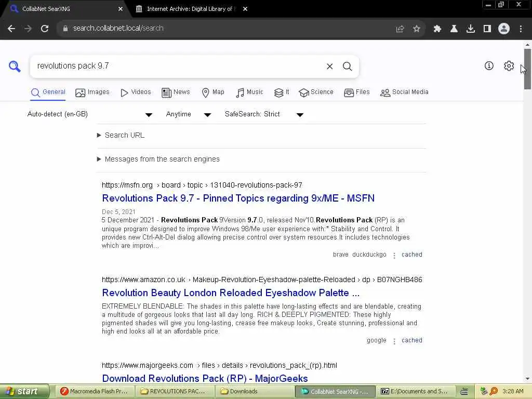Viewport: 532px width, 399px height.
Task: Open the Auto-detect language dropdown
Action: (x=89, y=114)
